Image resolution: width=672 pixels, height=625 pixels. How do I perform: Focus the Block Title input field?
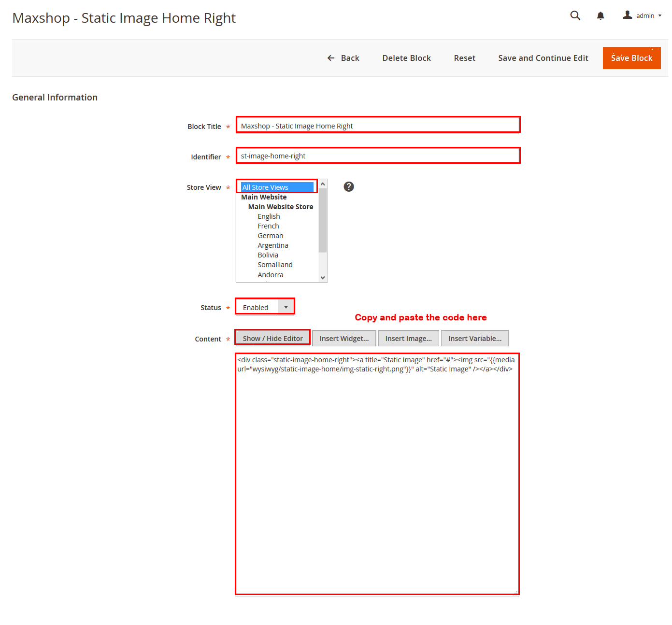[378, 125]
